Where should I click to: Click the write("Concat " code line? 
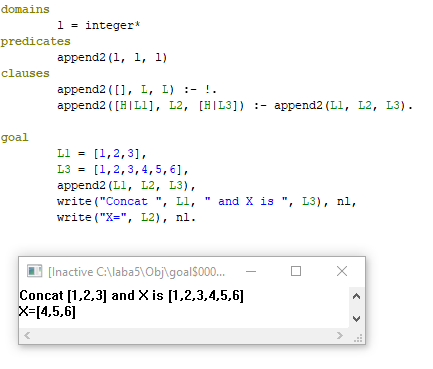207,201
